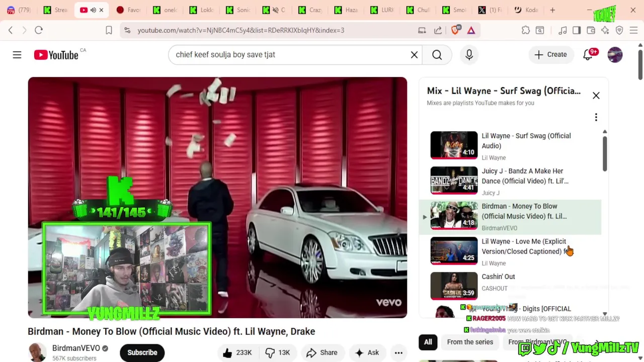Open the account avatar menu

(615, 55)
